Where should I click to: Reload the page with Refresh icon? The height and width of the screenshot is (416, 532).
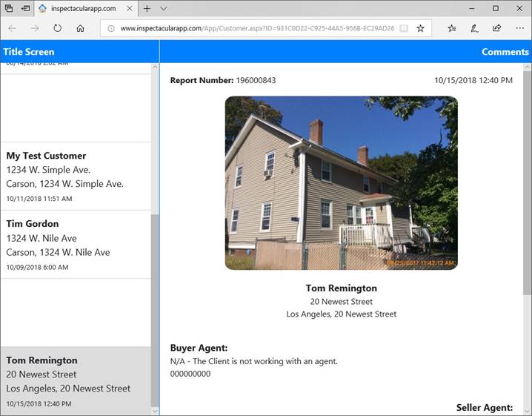[x=57, y=28]
